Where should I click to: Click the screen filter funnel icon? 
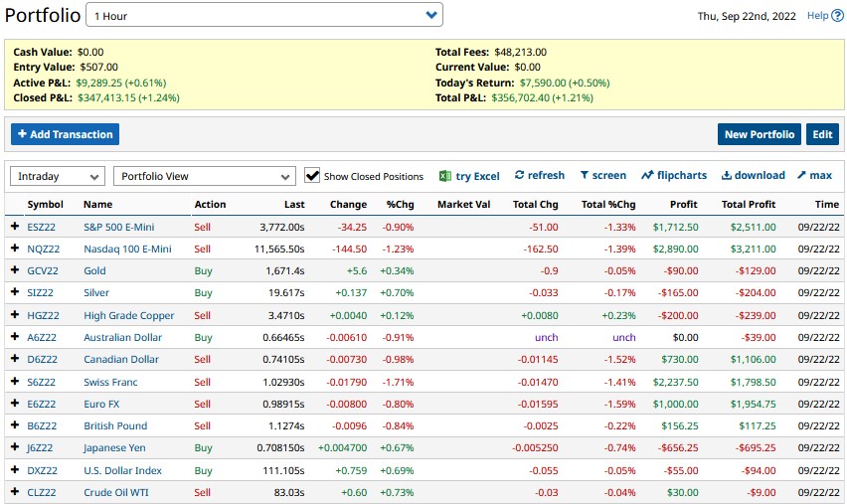[584, 175]
